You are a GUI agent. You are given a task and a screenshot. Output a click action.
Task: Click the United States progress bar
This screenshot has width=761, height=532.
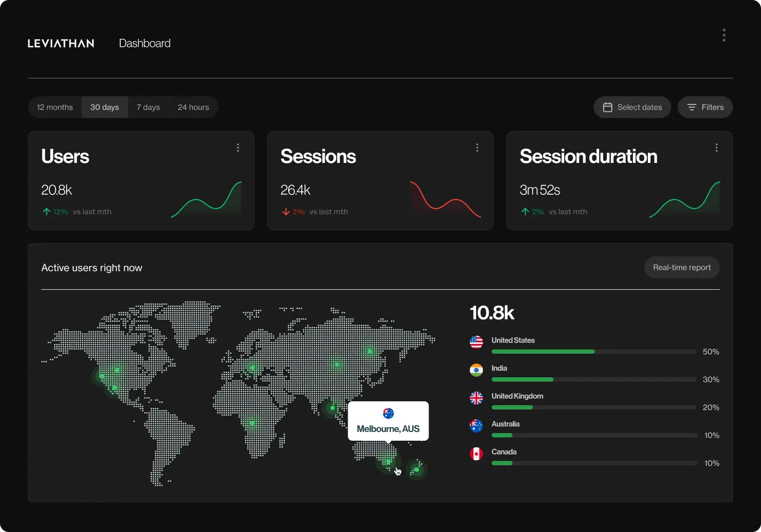coord(593,352)
